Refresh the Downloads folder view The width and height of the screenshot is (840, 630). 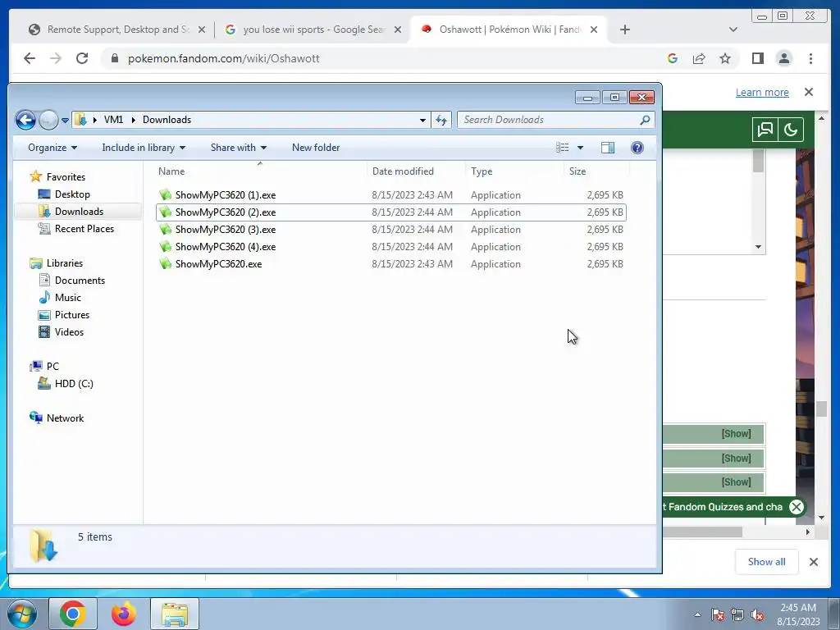441,120
